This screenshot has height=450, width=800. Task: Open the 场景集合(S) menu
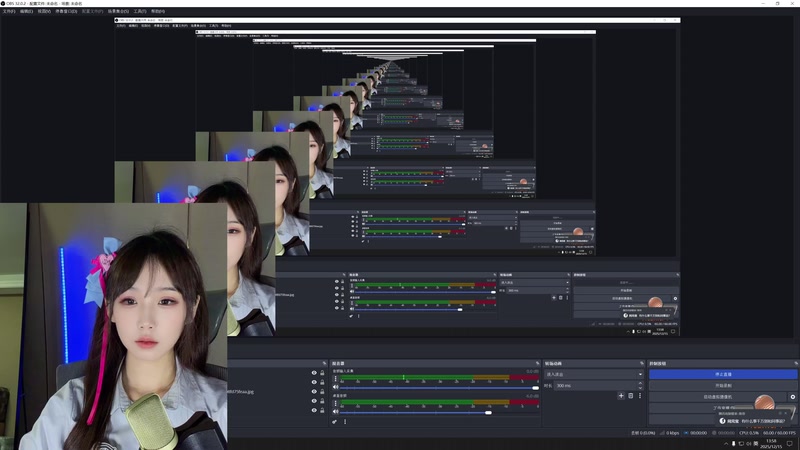click(118, 11)
